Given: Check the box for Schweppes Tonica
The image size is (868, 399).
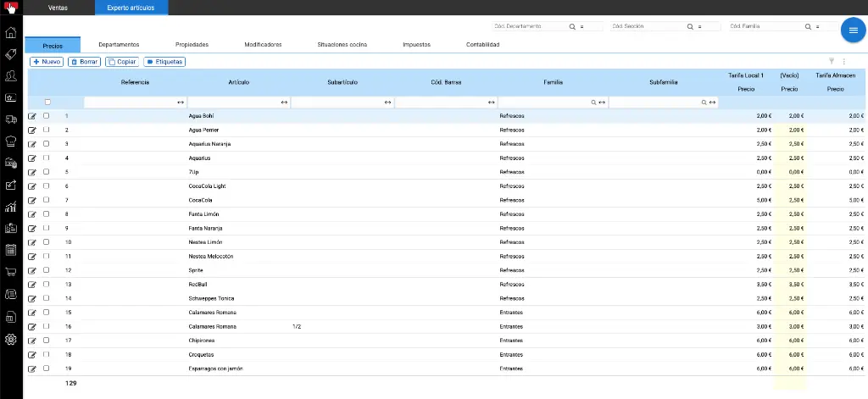Looking at the screenshot, I should click(46, 298).
